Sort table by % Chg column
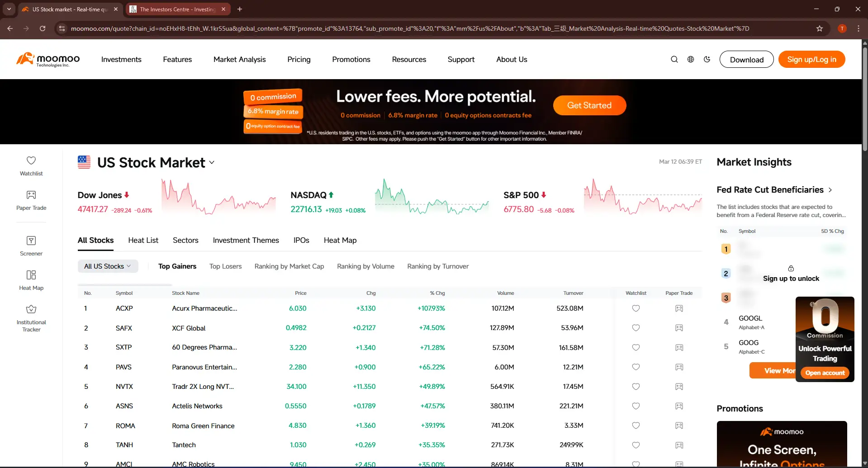Image resolution: width=868 pixels, height=468 pixels. pyautogui.click(x=437, y=293)
